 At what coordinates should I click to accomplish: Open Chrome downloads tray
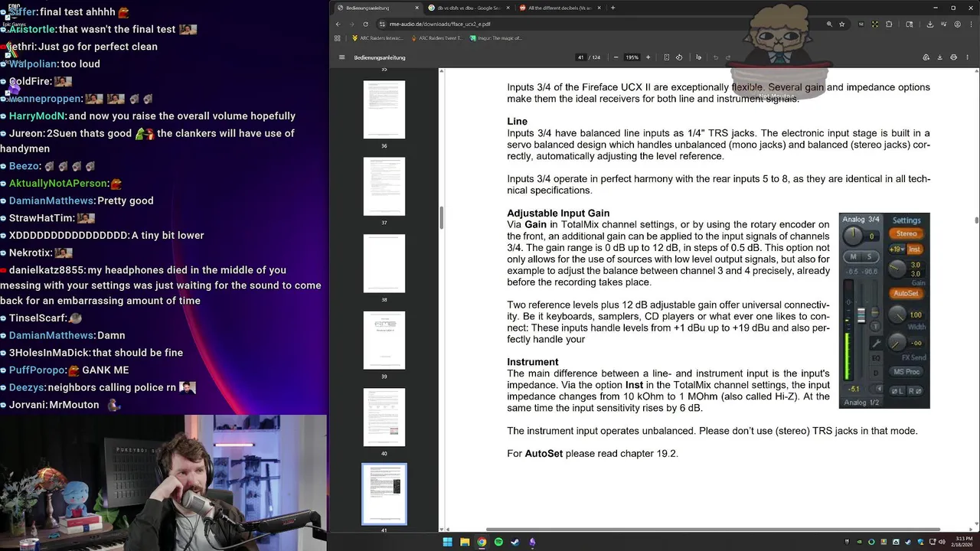coord(929,24)
